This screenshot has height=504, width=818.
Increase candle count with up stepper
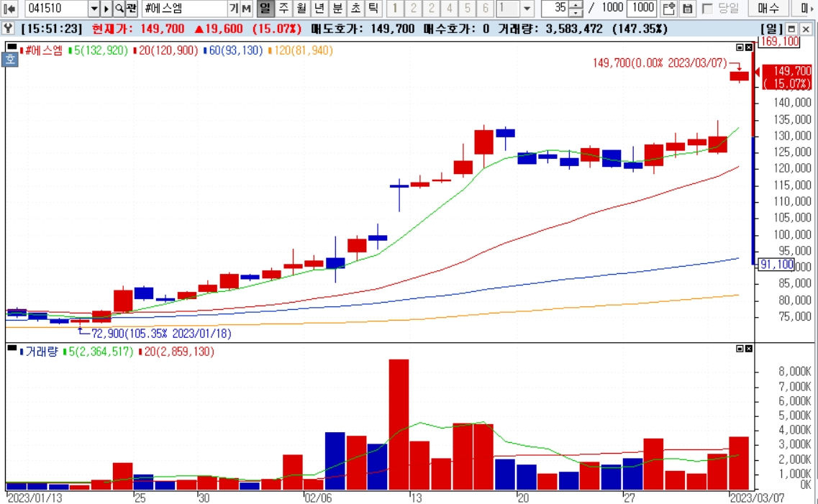(576, 5)
